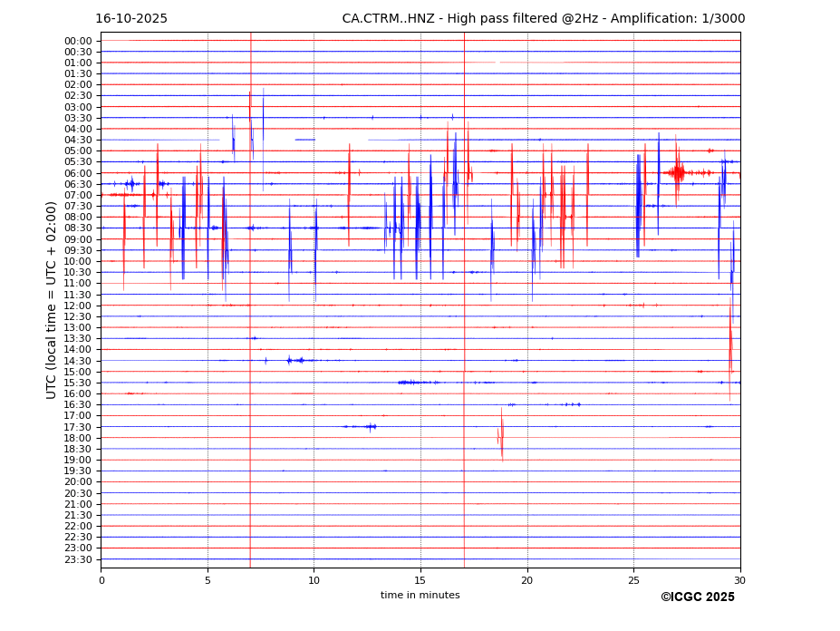The image size is (840, 631).
Task: Click the date label 16-10-2025
Action: [x=131, y=19]
